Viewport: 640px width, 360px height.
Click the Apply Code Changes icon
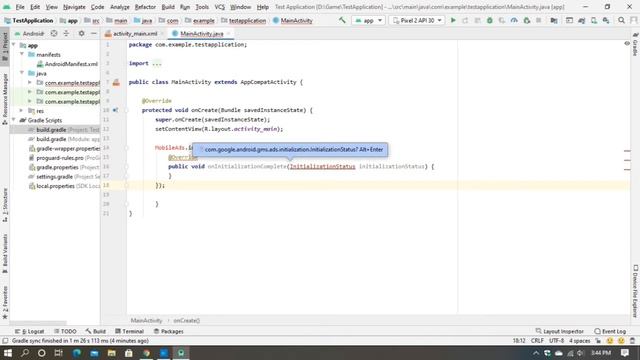coord(478,20)
